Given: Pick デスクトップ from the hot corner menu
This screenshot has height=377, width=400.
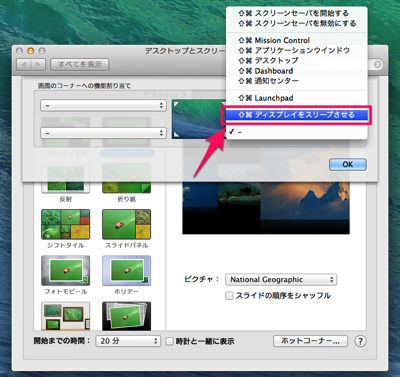Looking at the screenshot, I should [297, 61].
